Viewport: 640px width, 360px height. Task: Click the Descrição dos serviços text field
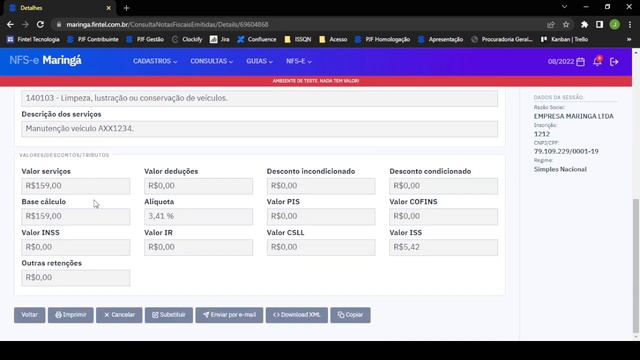pos(260,129)
